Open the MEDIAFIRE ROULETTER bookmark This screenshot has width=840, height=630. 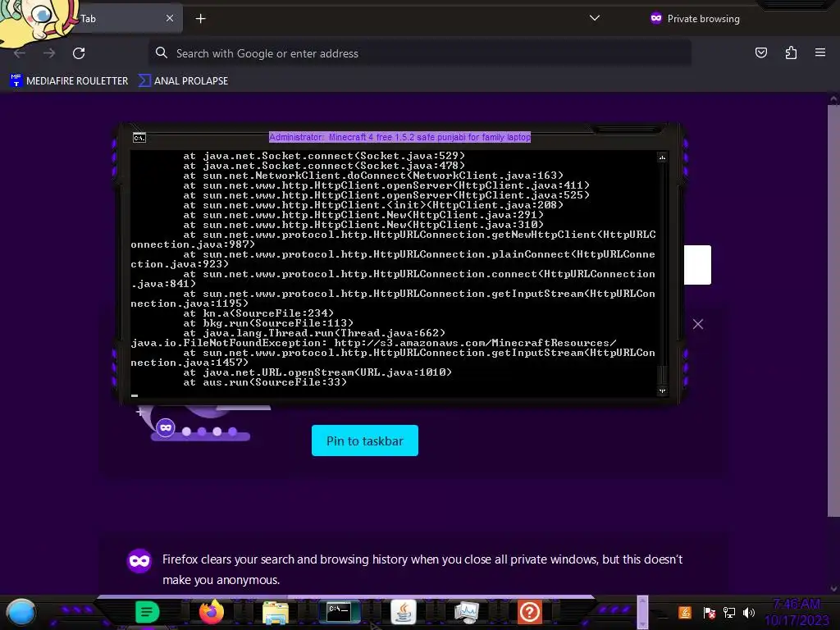[x=69, y=81]
